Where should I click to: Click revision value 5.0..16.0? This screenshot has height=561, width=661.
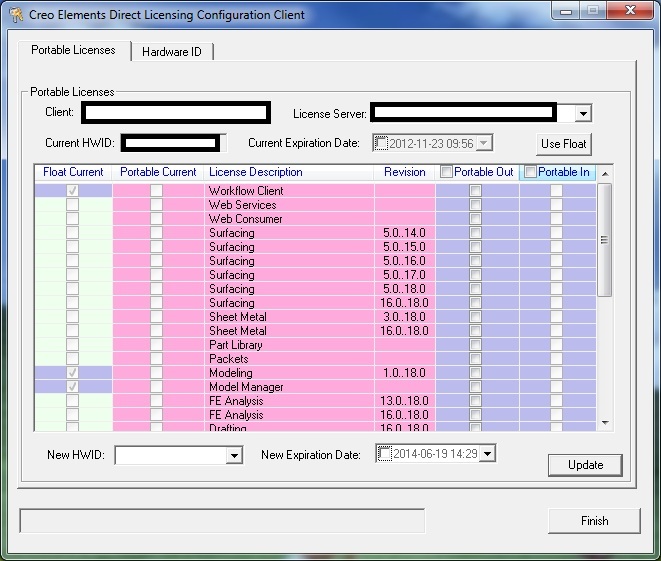[404, 260]
